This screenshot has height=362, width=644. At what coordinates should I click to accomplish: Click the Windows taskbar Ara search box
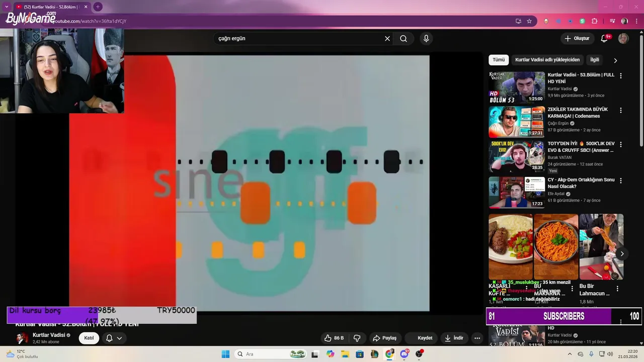271,354
